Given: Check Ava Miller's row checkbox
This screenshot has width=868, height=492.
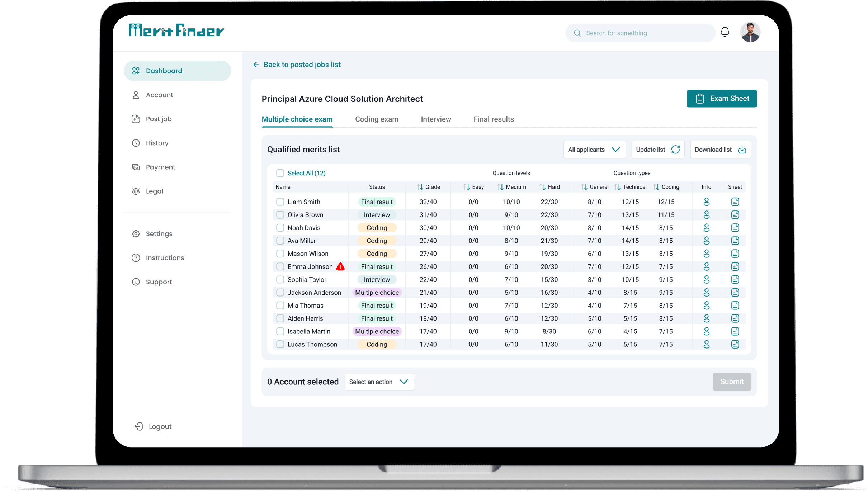Looking at the screenshot, I should pyautogui.click(x=280, y=241).
